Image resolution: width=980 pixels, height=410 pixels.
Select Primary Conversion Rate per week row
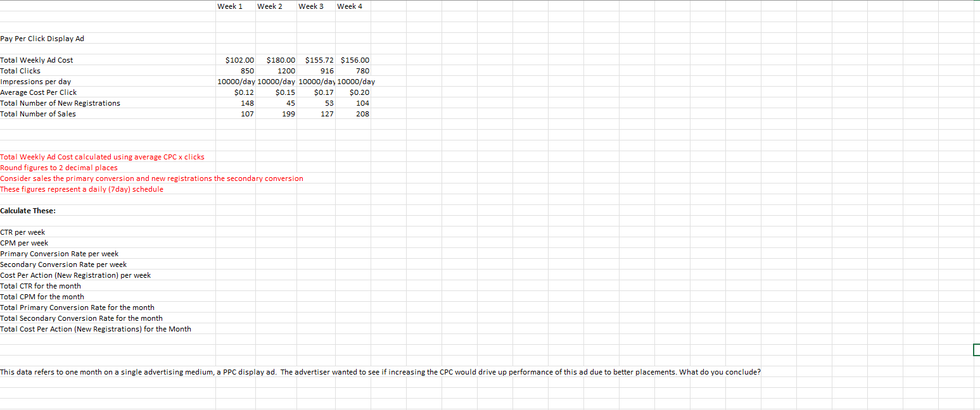[x=60, y=254]
